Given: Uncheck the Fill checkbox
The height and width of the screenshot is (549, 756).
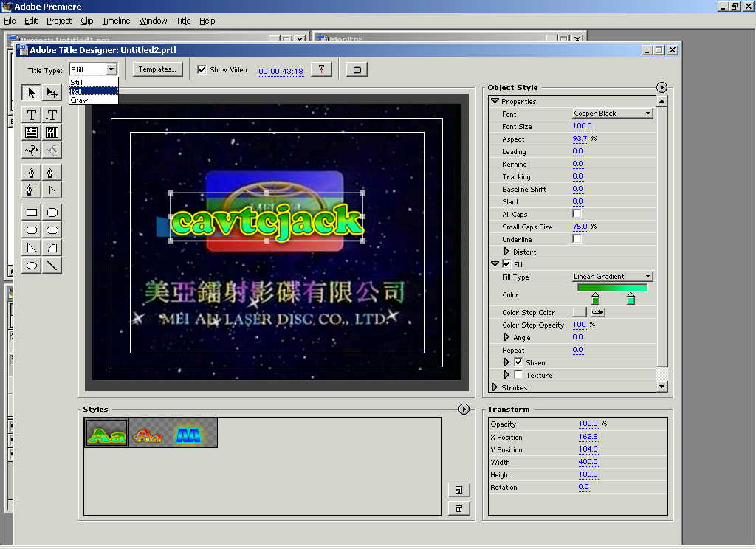Looking at the screenshot, I should point(506,263).
